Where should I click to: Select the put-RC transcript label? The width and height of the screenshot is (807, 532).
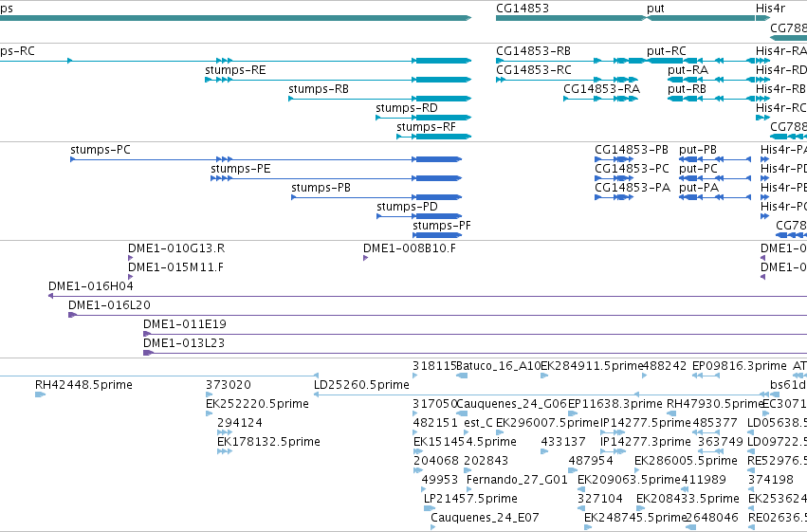click(x=667, y=51)
